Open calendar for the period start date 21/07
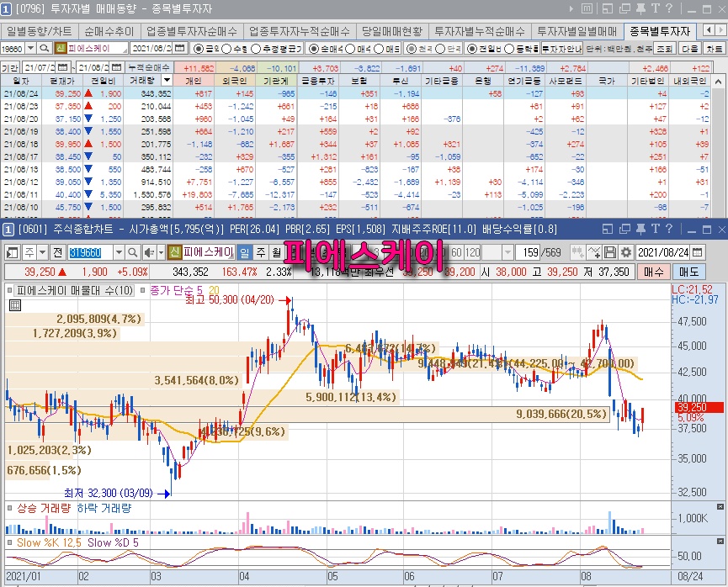The image size is (728, 587). tap(63, 68)
